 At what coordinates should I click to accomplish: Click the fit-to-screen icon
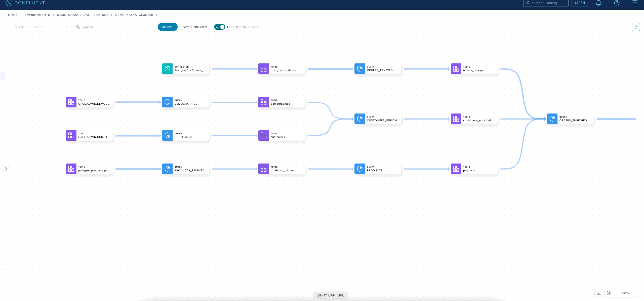tap(609, 293)
